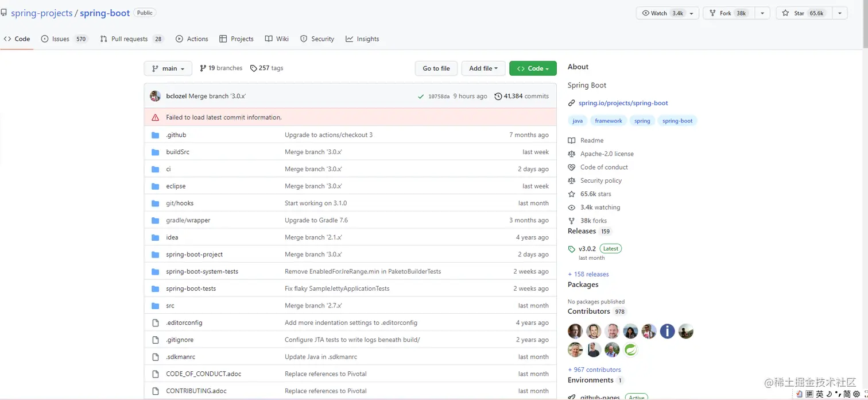Viewport: 868px width, 400px height.
Task: Expand the Watch options dropdown arrow
Action: [692, 13]
